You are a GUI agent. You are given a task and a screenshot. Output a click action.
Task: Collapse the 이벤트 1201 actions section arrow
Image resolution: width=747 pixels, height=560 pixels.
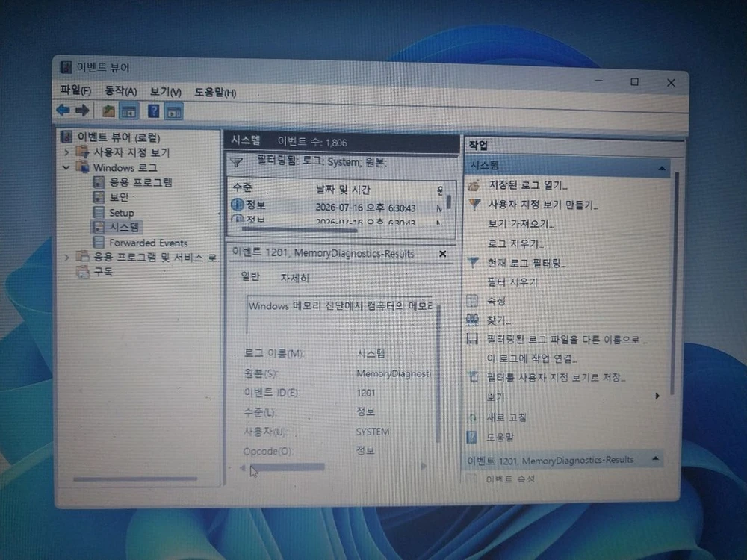pos(656,458)
